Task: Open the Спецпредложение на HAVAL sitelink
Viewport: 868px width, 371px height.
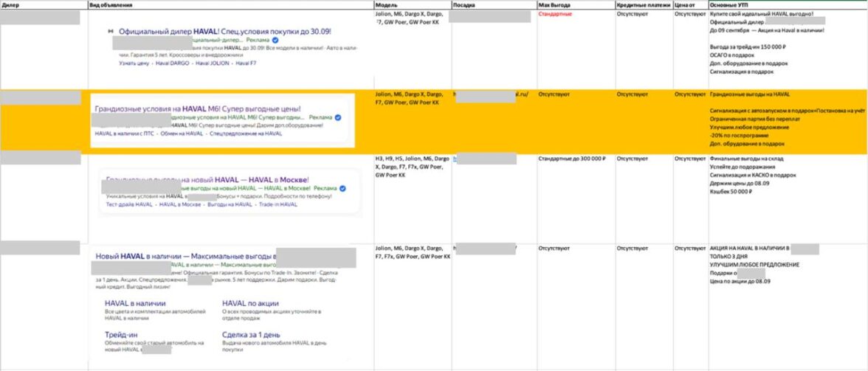Action: point(246,134)
